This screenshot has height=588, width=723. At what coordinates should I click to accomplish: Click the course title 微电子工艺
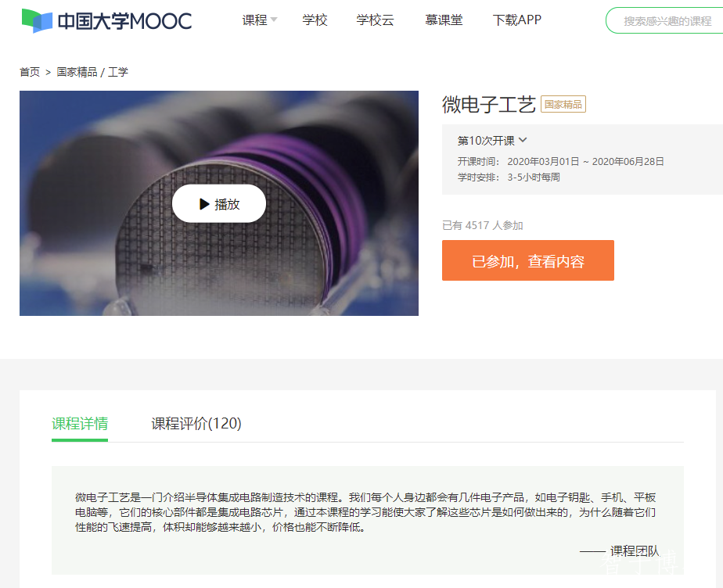[489, 104]
